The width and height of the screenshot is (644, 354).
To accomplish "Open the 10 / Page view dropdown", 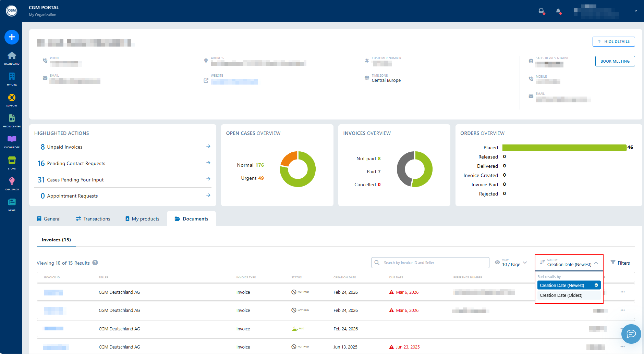I will click(x=511, y=263).
